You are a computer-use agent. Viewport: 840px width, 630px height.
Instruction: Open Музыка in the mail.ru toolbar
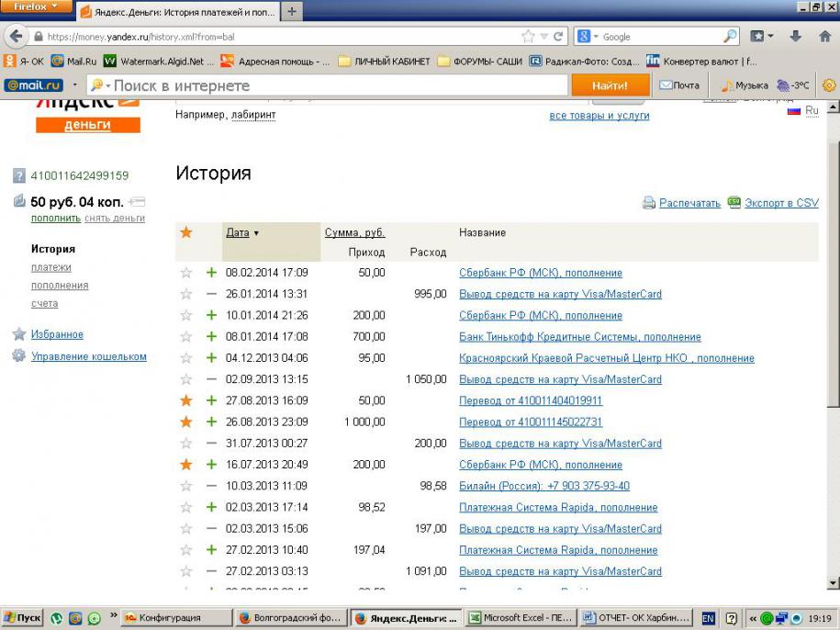pos(745,85)
